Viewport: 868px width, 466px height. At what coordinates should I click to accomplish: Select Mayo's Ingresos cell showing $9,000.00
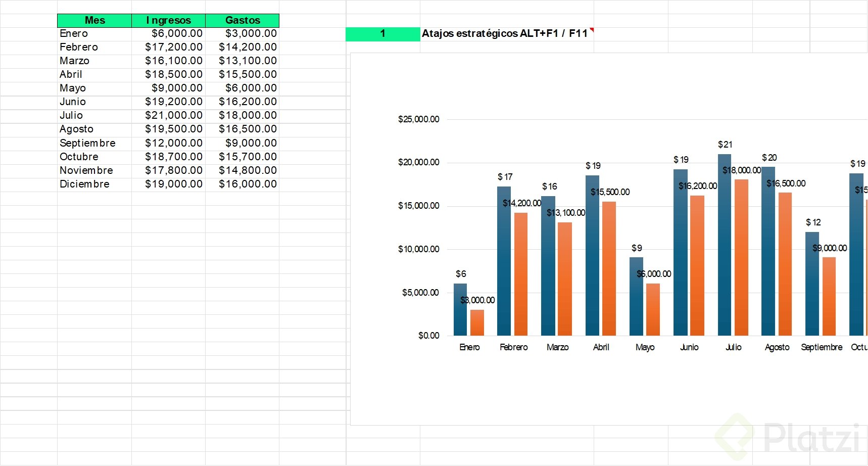point(168,88)
